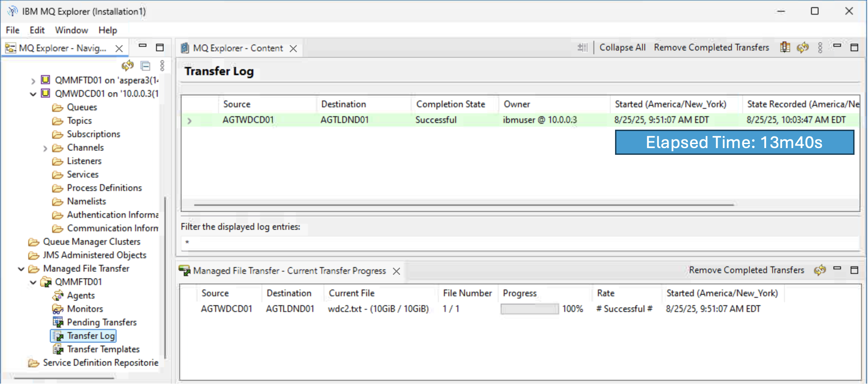This screenshot has width=868, height=385.
Task: Select the Service Definition Repositories node
Action: tap(101, 363)
